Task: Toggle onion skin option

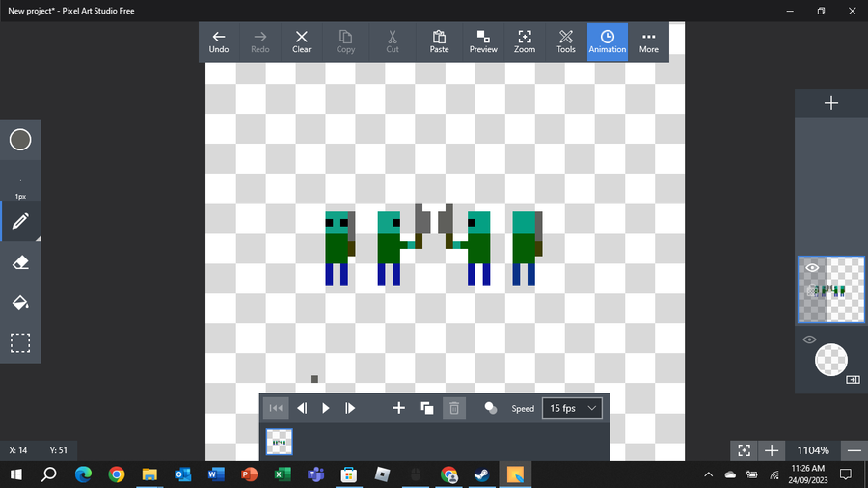Action: click(491, 408)
